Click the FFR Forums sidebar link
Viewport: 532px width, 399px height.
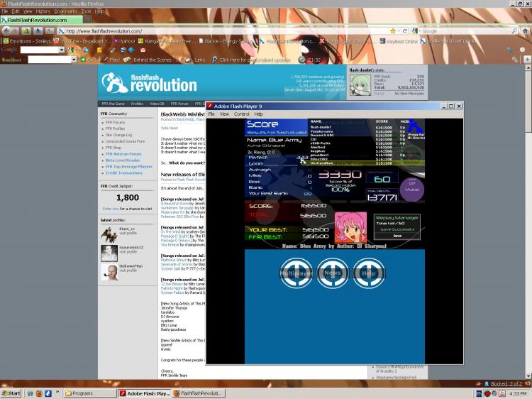115,122
